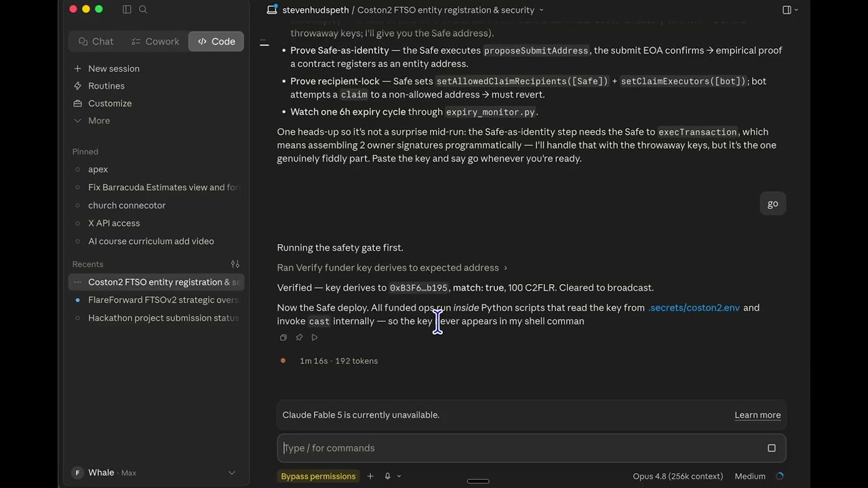Pin the response with the pin icon

click(x=299, y=338)
